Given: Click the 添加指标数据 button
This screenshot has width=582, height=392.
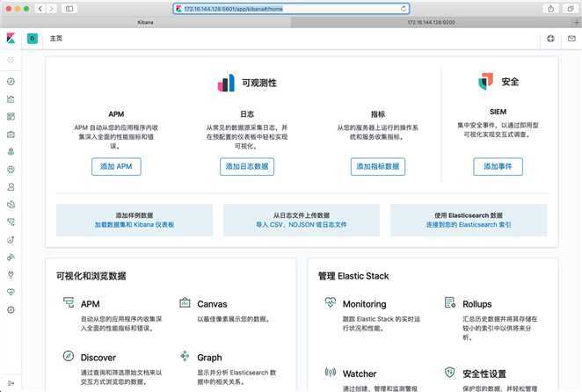Looking at the screenshot, I should 378,167.
